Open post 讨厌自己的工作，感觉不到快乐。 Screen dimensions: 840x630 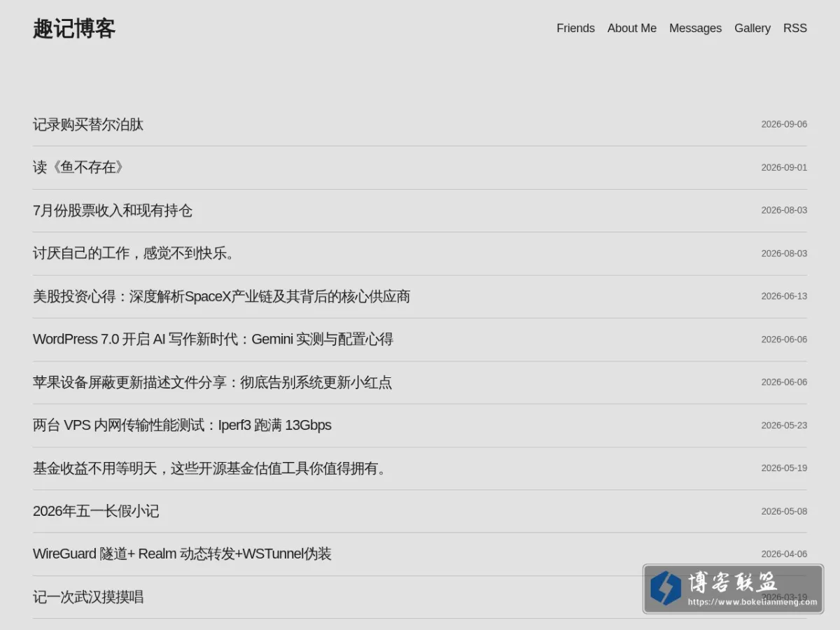click(133, 253)
